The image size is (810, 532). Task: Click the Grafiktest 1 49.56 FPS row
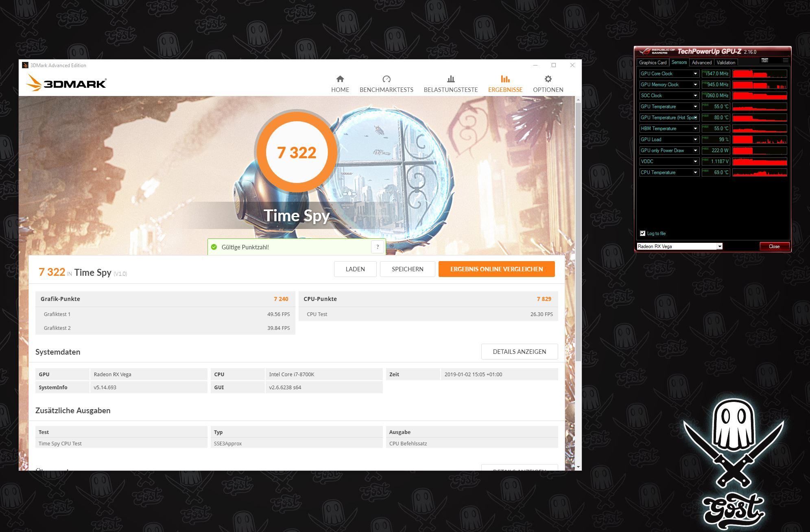(x=165, y=314)
